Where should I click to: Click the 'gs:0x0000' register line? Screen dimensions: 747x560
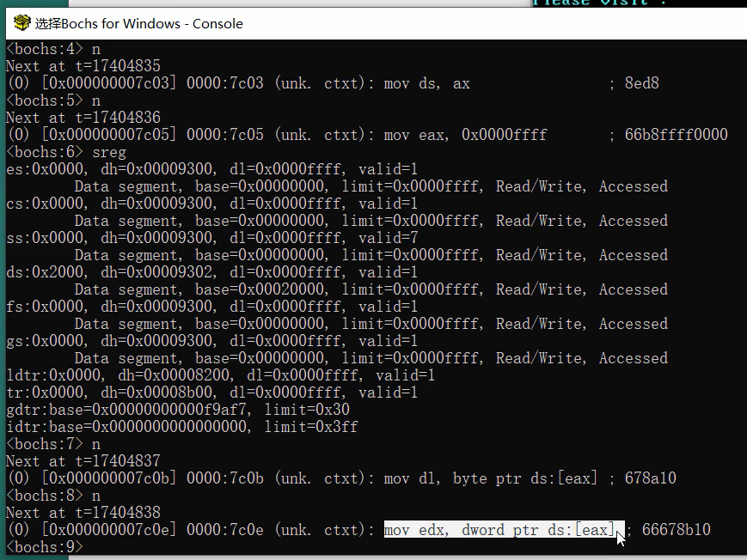[x=212, y=340]
